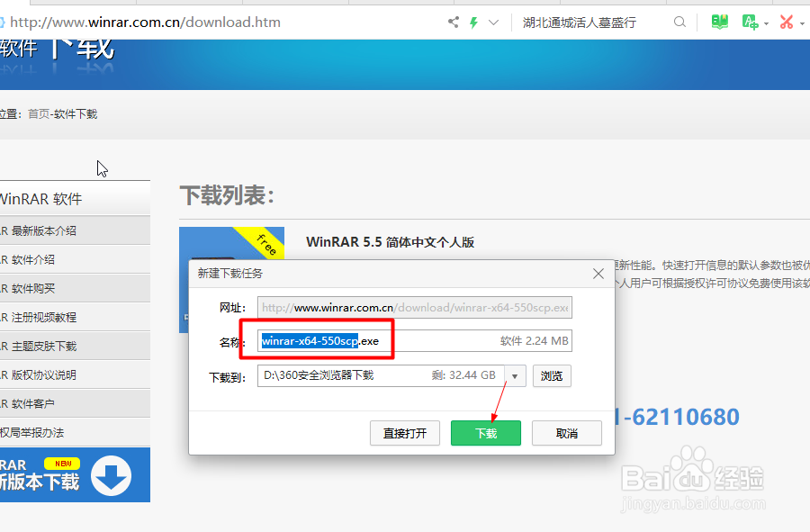The width and height of the screenshot is (810, 532).
Task: Click the green 下载 button
Action: [486, 433]
